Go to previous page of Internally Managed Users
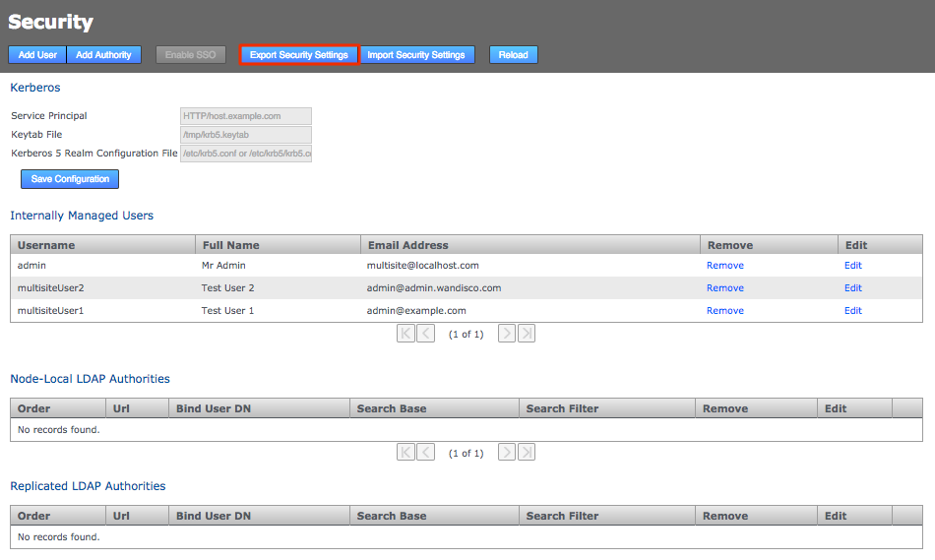 click(426, 334)
